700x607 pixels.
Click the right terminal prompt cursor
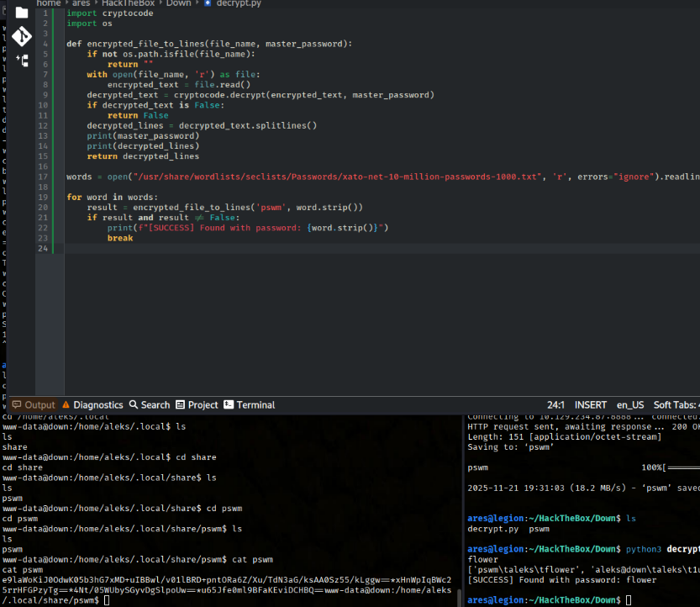628,600
